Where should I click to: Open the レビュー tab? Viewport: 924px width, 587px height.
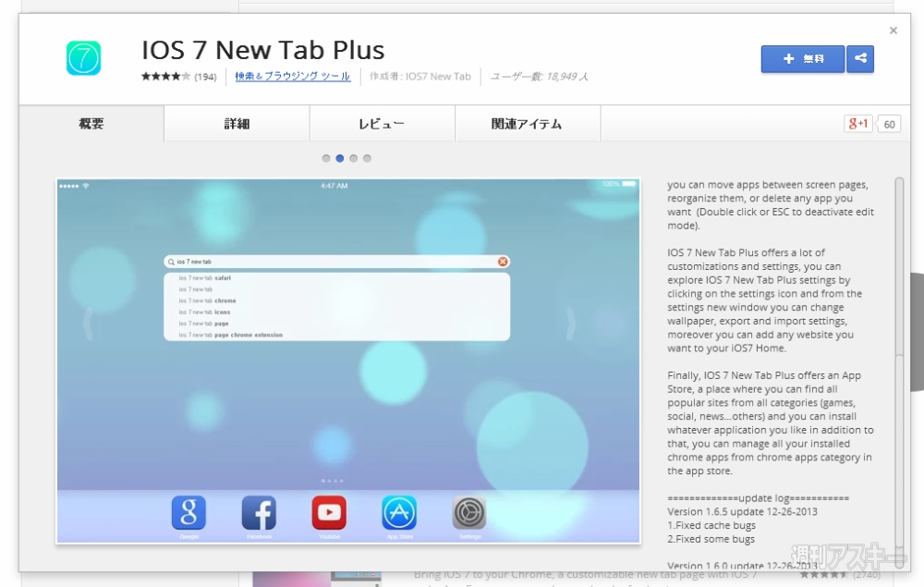coord(382,124)
